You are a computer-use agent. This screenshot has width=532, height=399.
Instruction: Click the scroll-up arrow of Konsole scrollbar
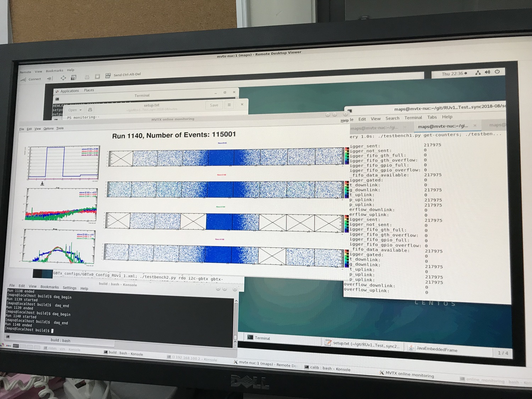tap(236, 301)
